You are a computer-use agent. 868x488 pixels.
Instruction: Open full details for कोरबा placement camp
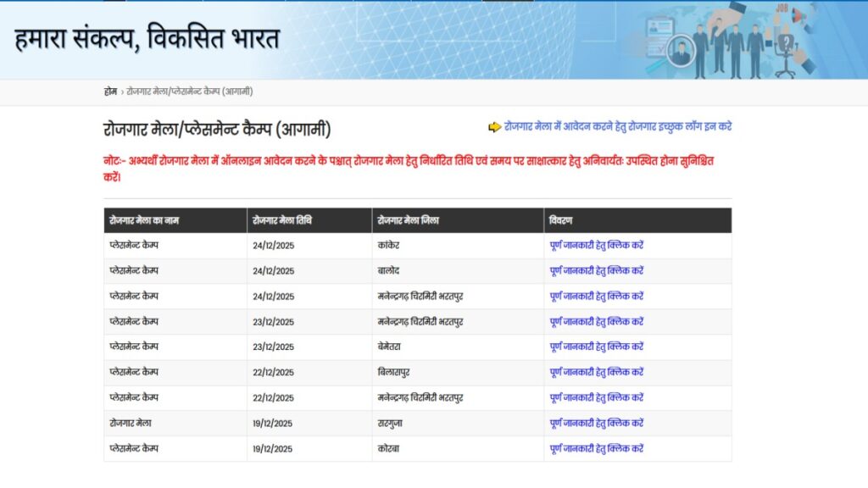596,448
